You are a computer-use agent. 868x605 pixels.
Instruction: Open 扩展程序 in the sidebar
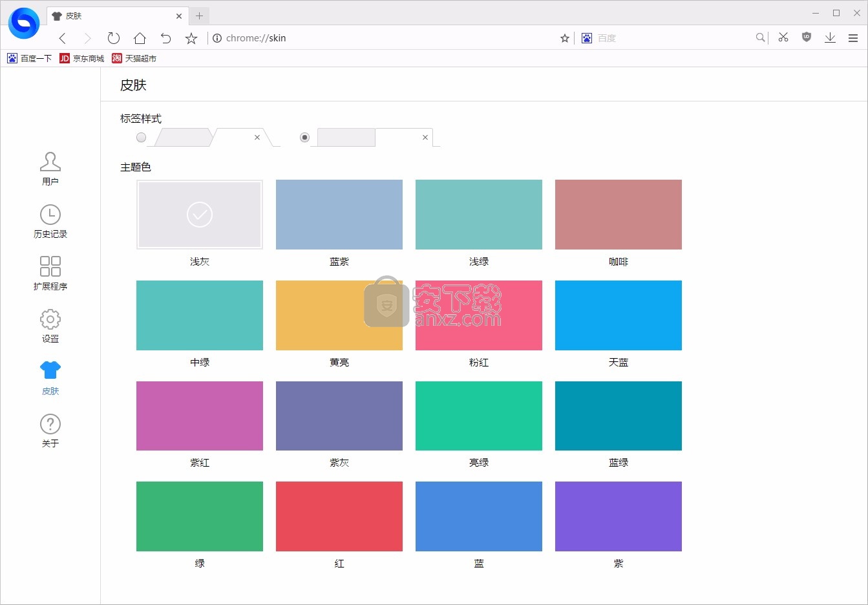click(50, 273)
